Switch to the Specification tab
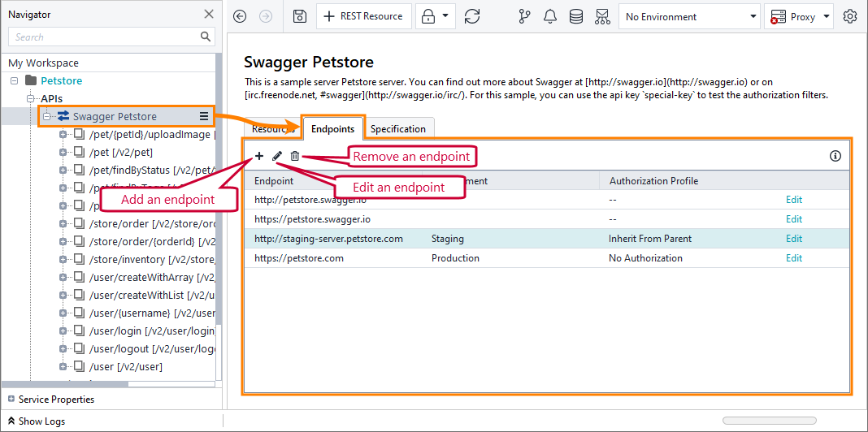The height and width of the screenshot is (432, 868). (x=398, y=129)
